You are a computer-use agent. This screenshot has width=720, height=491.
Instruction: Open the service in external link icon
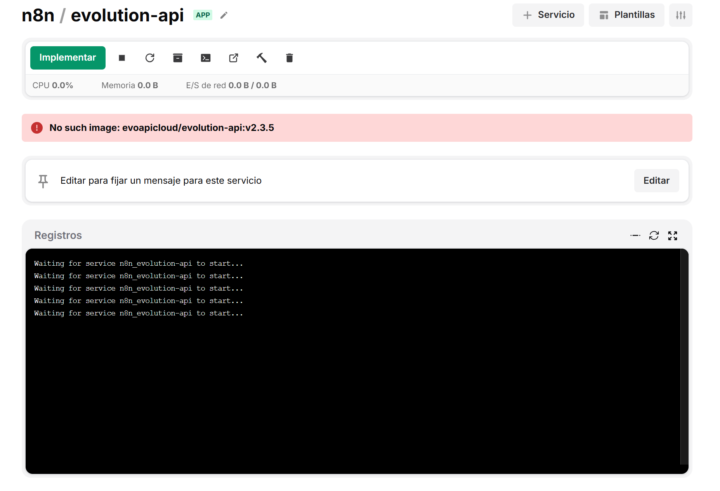click(233, 58)
